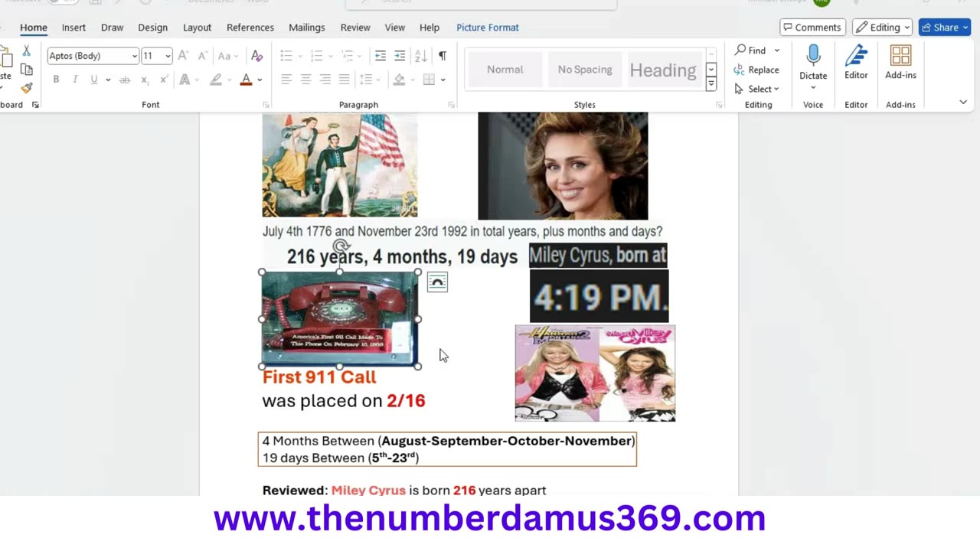Toggle show paragraph marks pilcrow
The image size is (980, 551).
(443, 56)
